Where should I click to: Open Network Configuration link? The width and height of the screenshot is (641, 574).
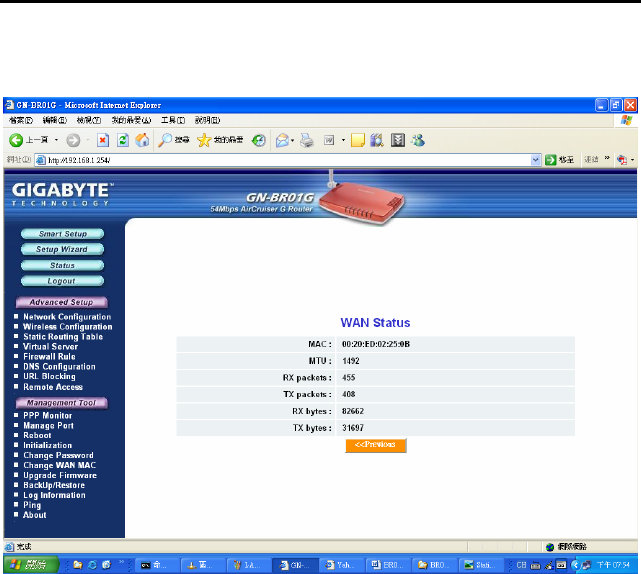[67, 317]
